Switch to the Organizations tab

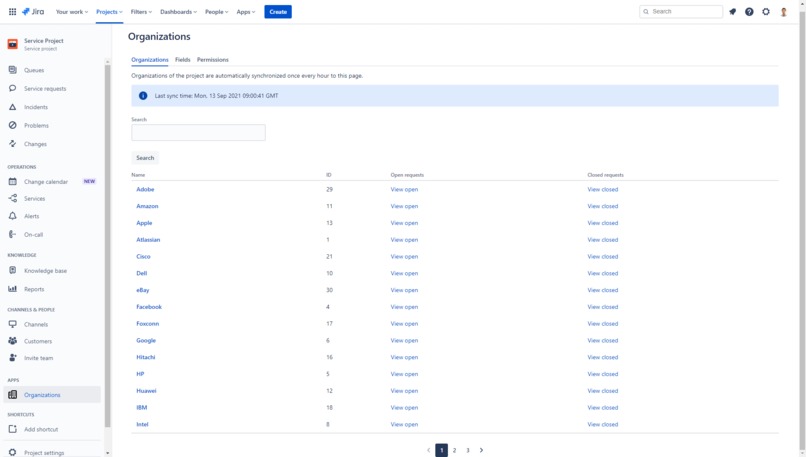150,60
